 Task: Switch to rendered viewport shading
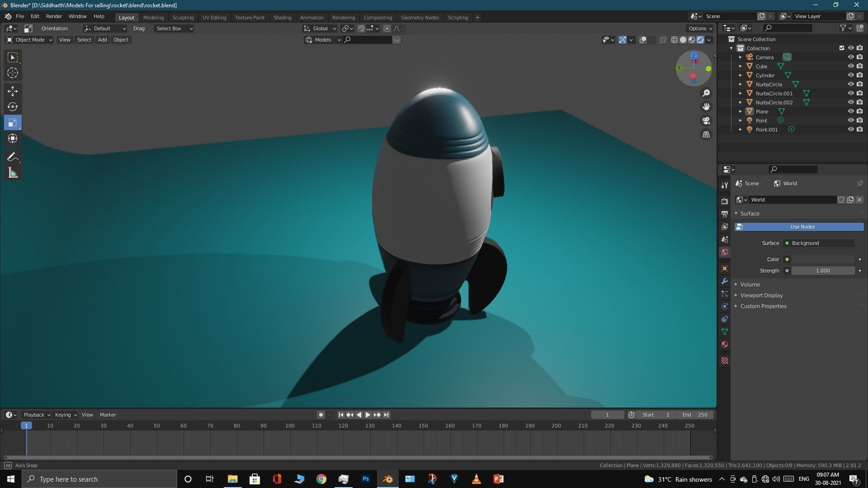[x=700, y=40]
